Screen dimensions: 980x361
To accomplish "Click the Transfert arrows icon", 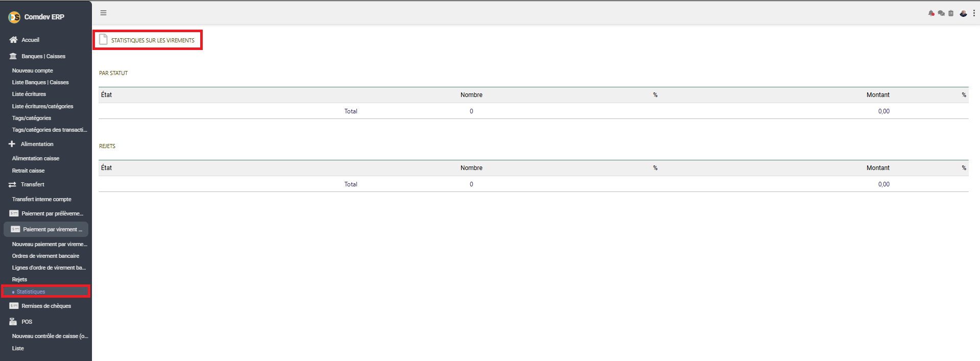I will 12,184.
